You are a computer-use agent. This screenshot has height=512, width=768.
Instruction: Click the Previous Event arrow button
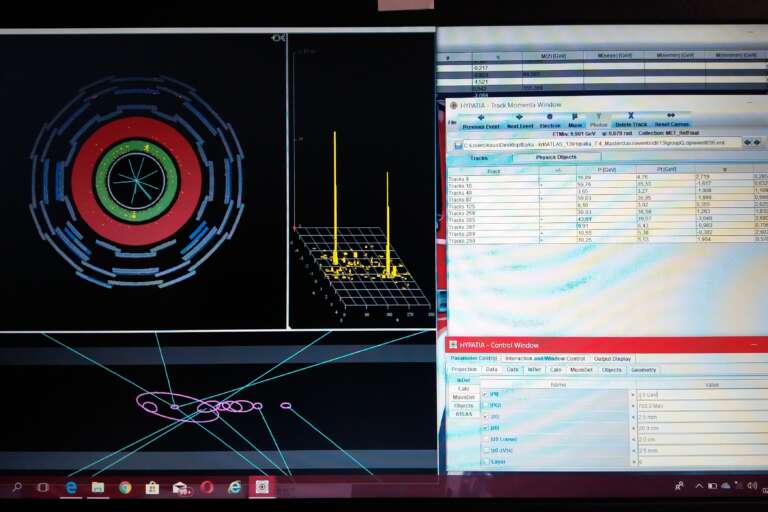[x=480, y=121]
